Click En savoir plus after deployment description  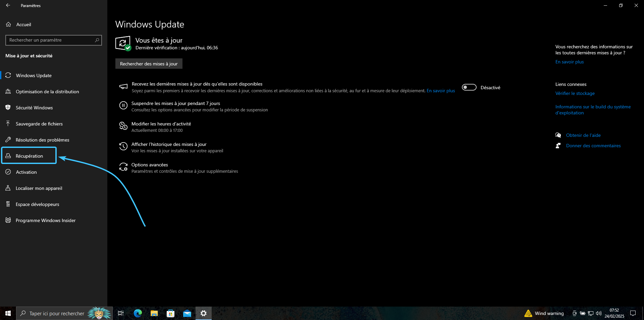pos(441,91)
